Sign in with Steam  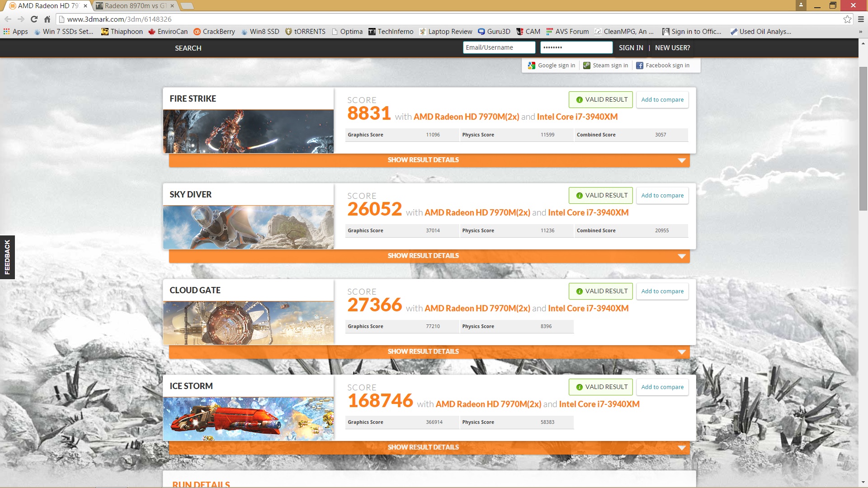(605, 66)
